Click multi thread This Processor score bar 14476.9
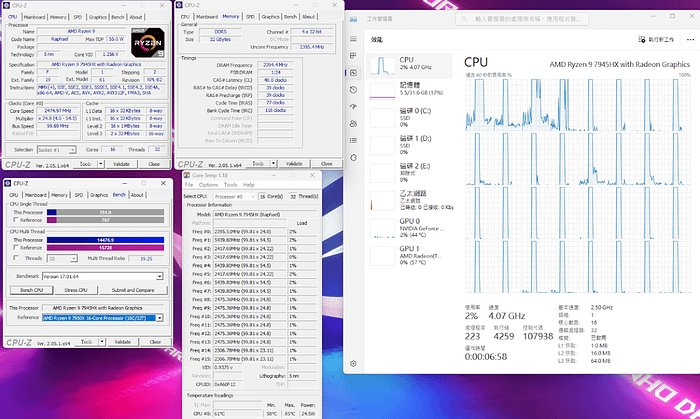 point(105,240)
